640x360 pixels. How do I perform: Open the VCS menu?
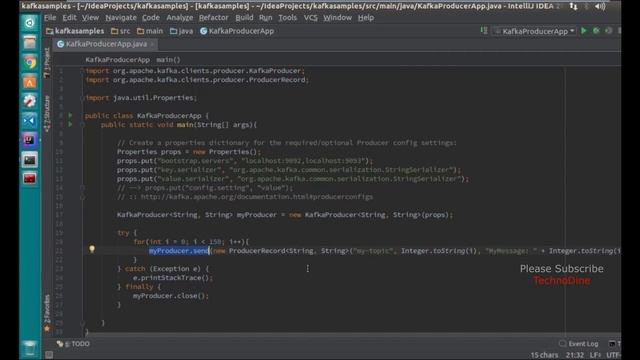coord(310,18)
